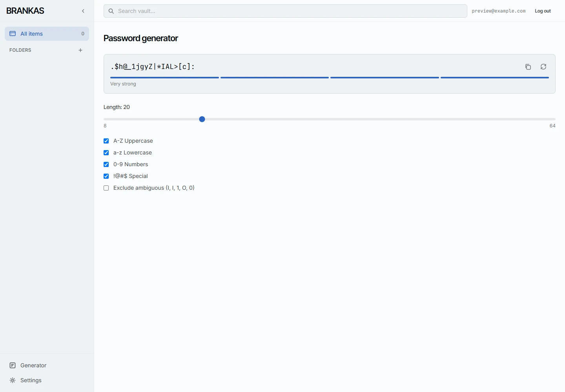
Task: Log out of the account
Action: [x=543, y=11]
